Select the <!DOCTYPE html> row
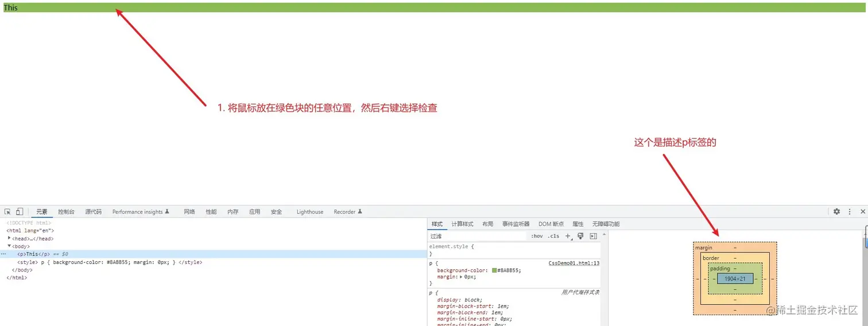 [x=29, y=223]
